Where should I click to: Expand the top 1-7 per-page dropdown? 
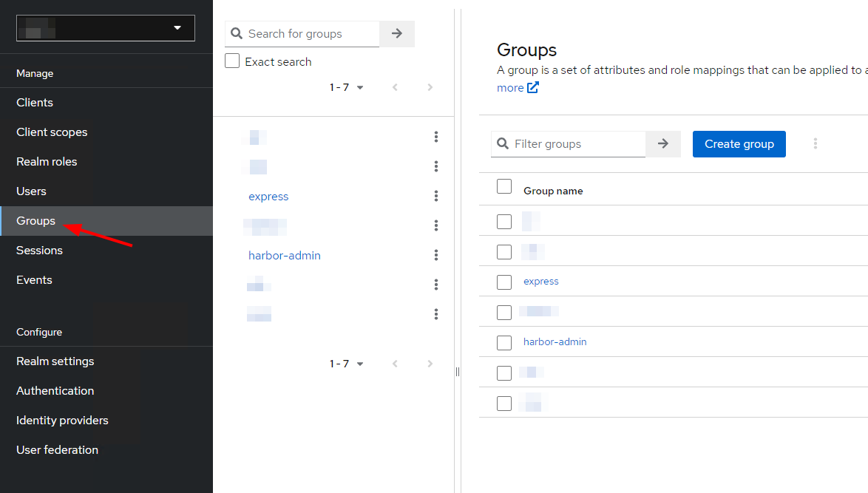pos(347,87)
